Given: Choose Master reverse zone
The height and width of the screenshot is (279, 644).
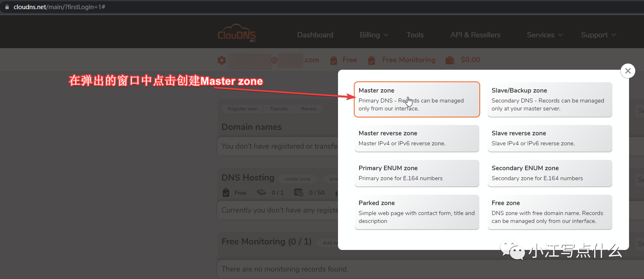Looking at the screenshot, I should click(x=417, y=138).
